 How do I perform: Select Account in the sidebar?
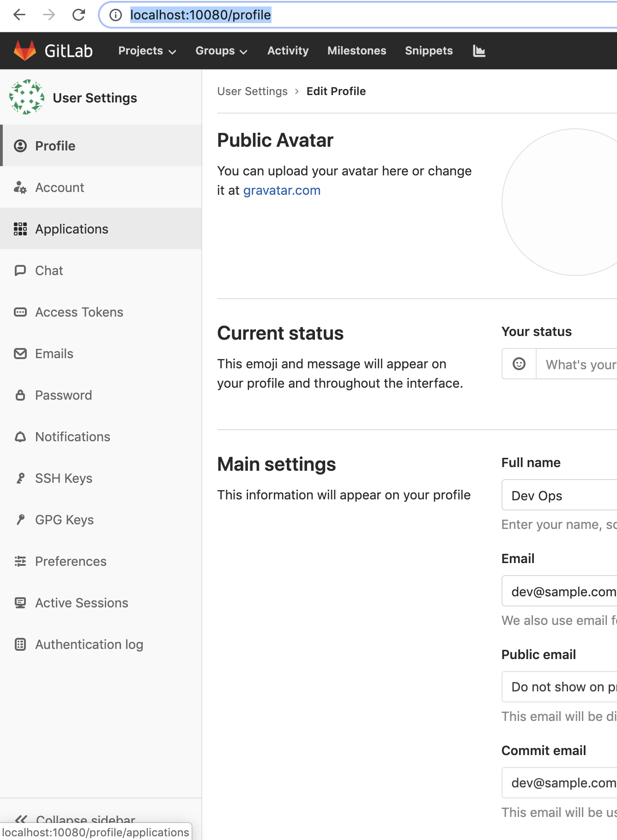[101, 187]
